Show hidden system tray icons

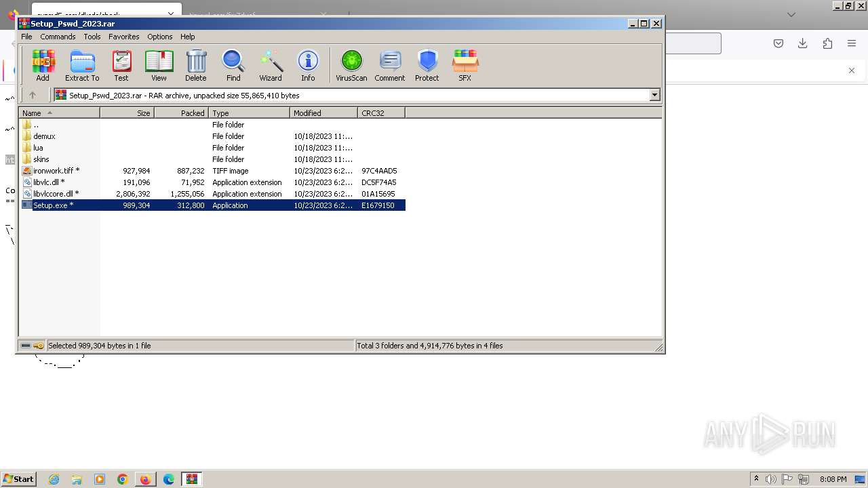[x=756, y=479]
